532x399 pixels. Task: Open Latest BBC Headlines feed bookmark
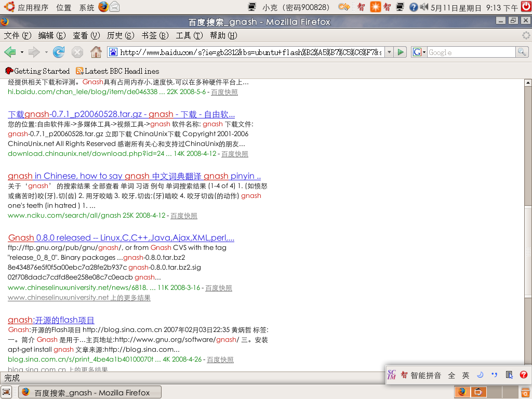click(x=117, y=71)
